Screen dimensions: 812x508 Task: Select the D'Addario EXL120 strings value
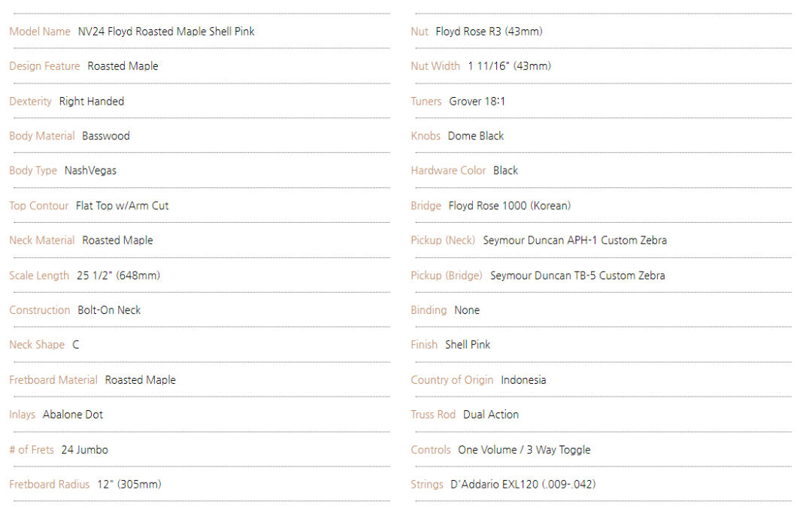click(523, 485)
